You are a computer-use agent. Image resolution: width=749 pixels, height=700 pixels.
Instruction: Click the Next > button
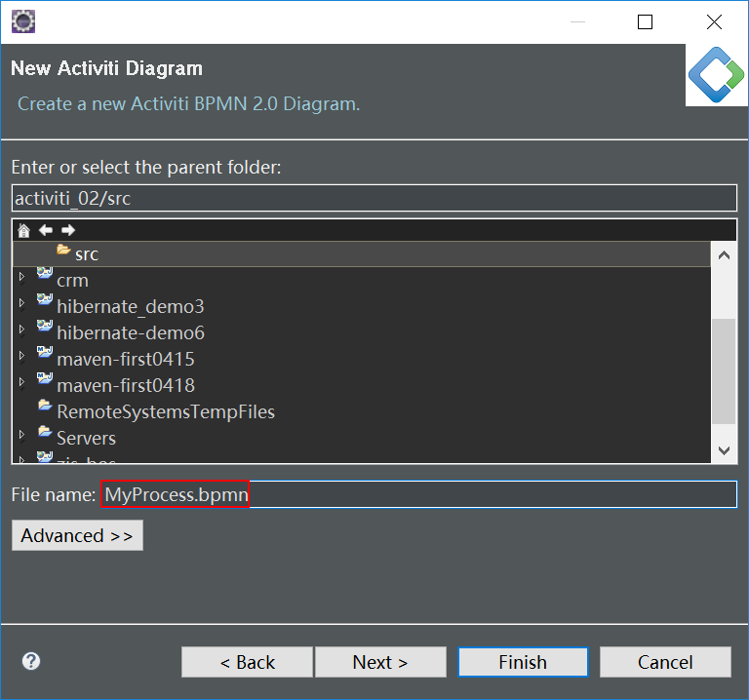[x=380, y=662]
